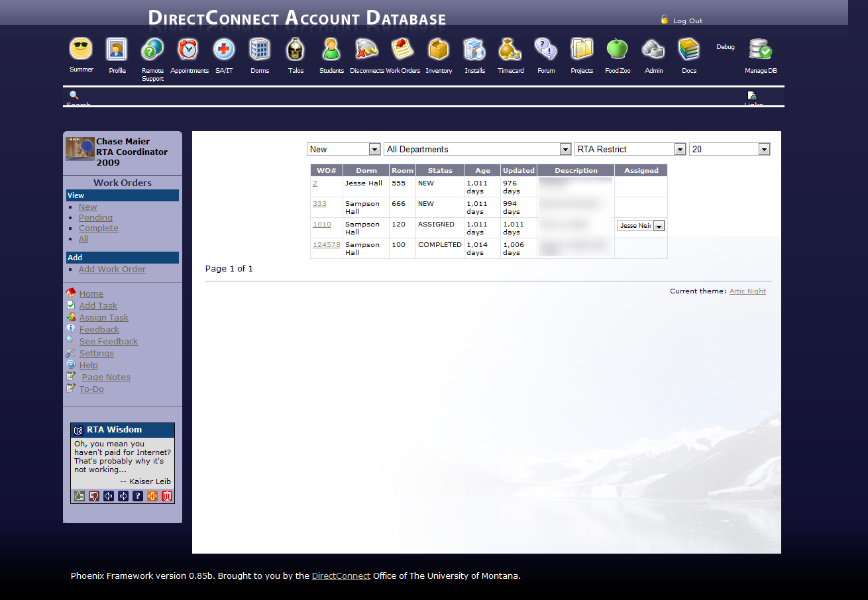The width and height of the screenshot is (868, 600).
Task: Open the Dorms building icon
Action: (260, 49)
